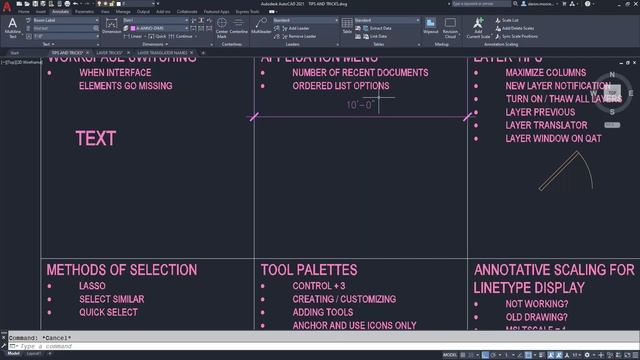This screenshot has height=360, width=640.
Task: Click the Linear dimension tool
Action: coord(133,36)
